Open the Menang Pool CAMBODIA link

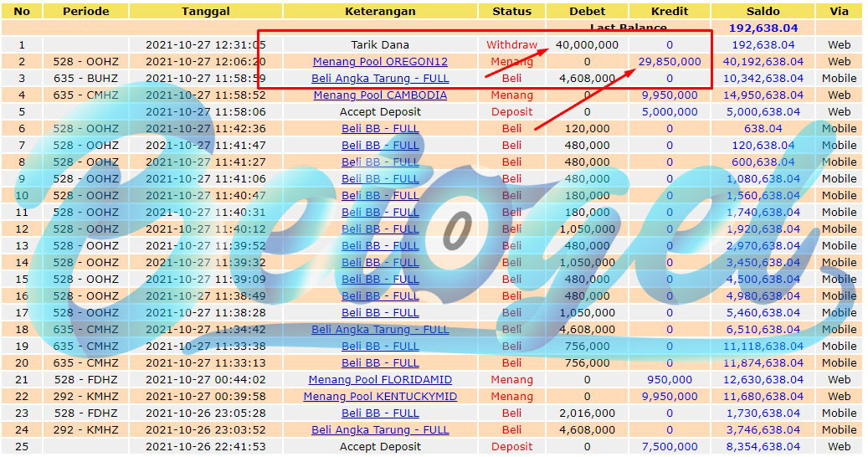(x=380, y=95)
